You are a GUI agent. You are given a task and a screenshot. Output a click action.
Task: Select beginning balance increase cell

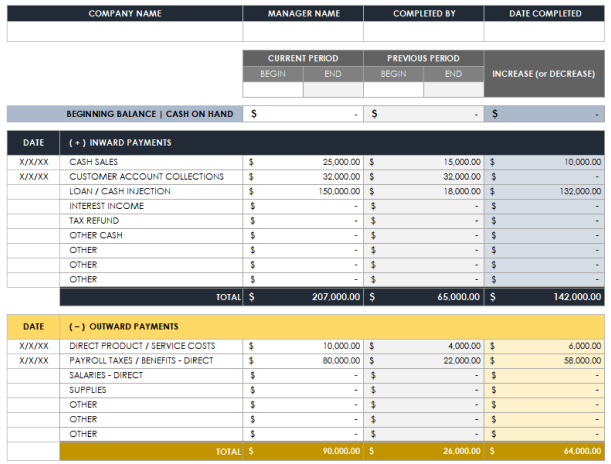544,114
